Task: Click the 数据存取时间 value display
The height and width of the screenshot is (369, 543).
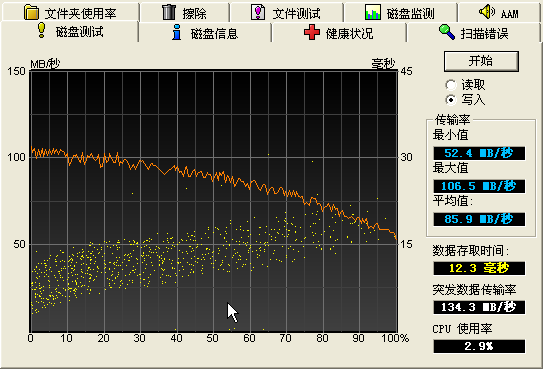Action: tap(479, 268)
